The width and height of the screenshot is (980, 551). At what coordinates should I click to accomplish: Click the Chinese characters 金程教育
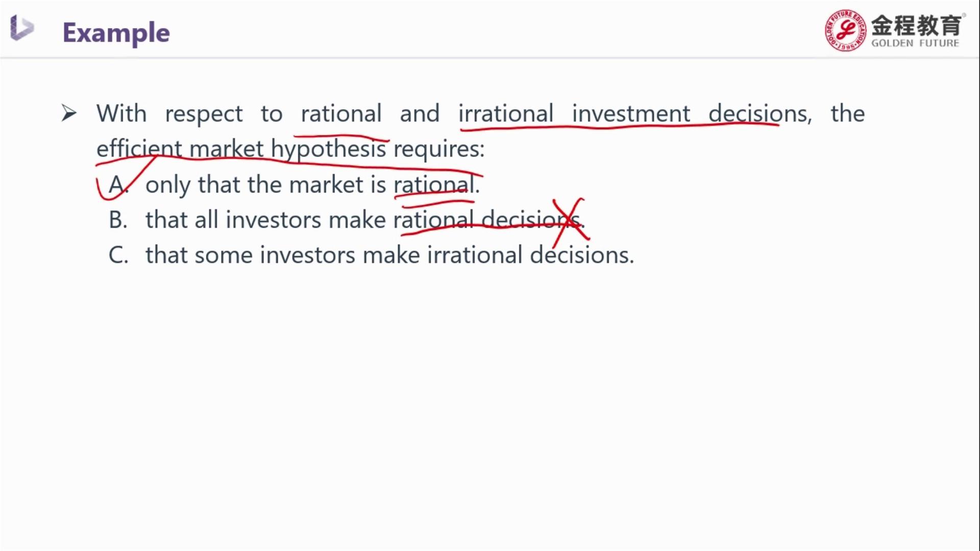point(916,25)
